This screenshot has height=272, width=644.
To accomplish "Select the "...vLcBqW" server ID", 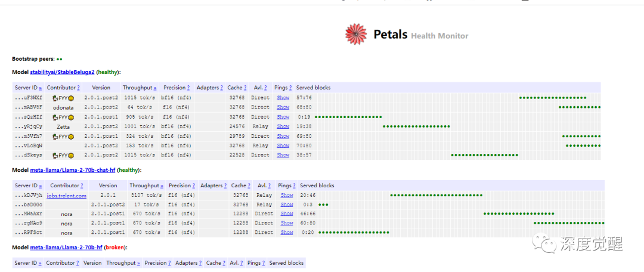I will pyautogui.click(x=29, y=146).
